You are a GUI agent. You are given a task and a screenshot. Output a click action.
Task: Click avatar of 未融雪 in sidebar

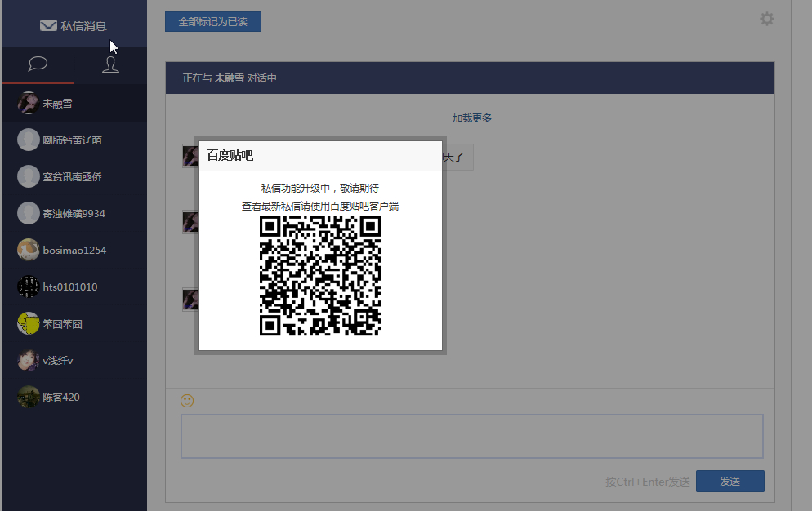click(x=29, y=104)
